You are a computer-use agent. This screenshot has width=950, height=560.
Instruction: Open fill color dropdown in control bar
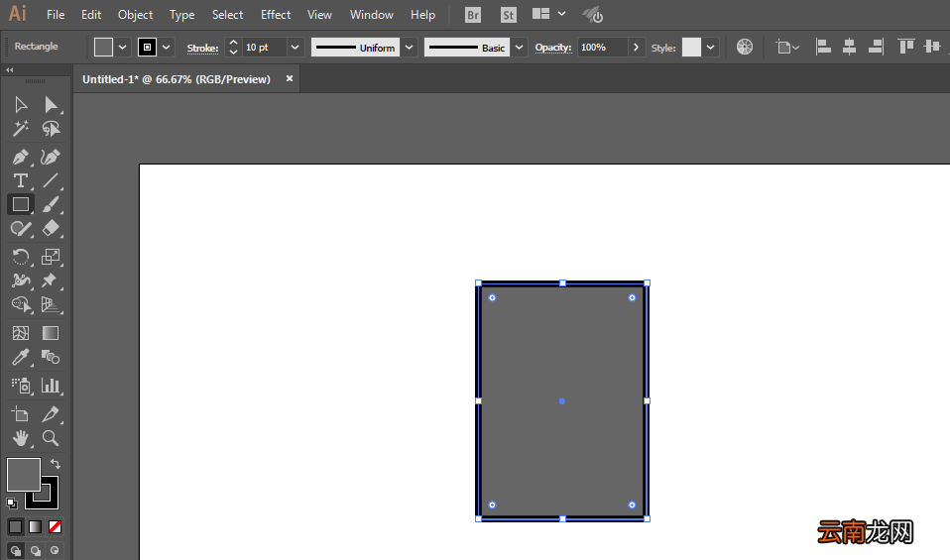coord(122,48)
